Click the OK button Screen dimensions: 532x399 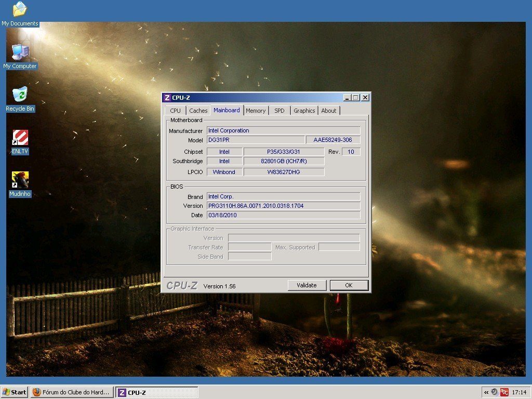coord(349,285)
